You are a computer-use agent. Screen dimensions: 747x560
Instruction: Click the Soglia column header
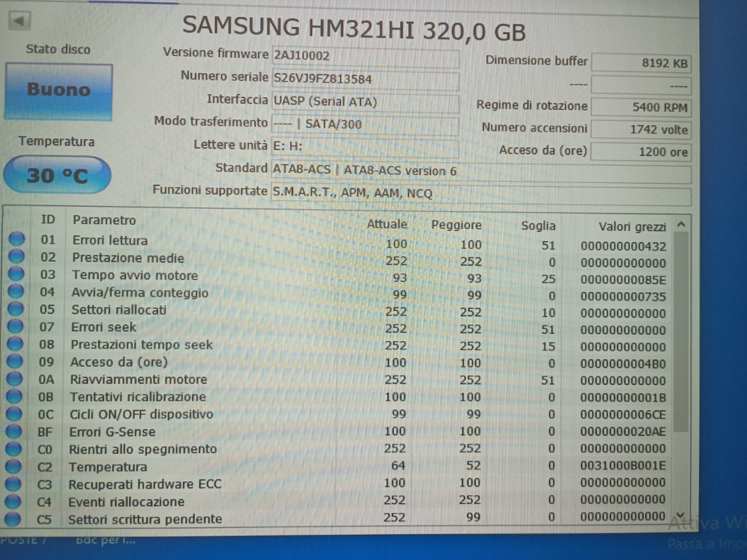pyautogui.click(x=538, y=226)
